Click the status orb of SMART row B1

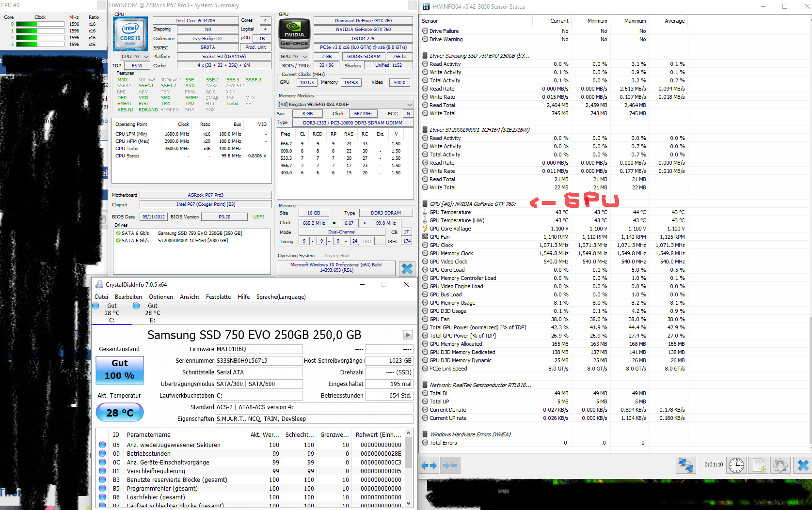click(102, 471)
